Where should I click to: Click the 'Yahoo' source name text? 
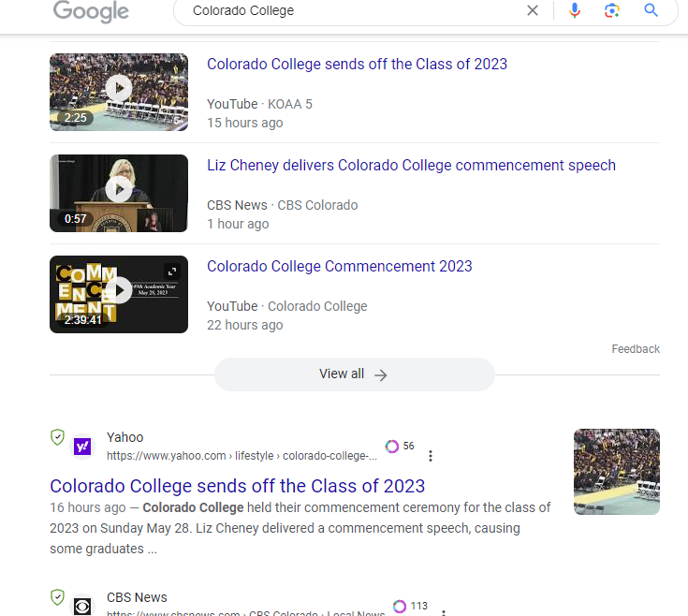[125, 437]
